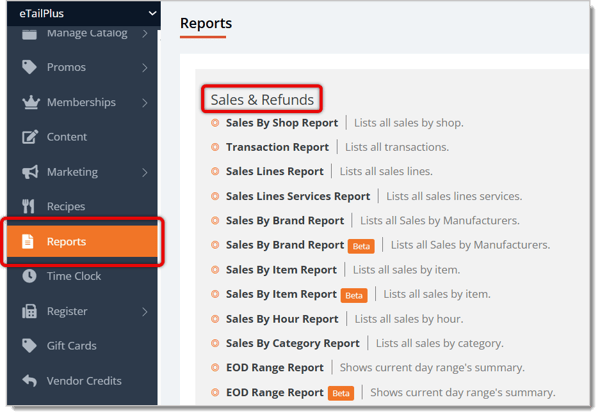Click the Recipes fork and knife icon
Image resolution: width=600 pixels, height=416 pixels.
(28, 206)
